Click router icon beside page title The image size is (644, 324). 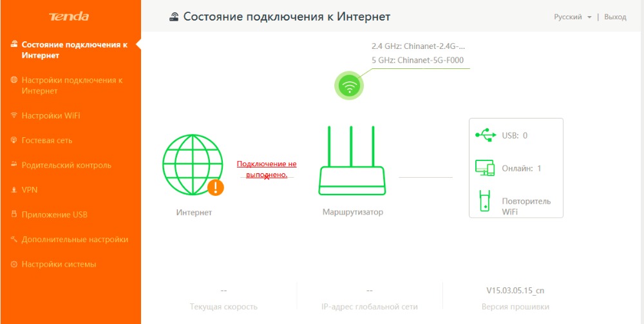click(174, 17)
